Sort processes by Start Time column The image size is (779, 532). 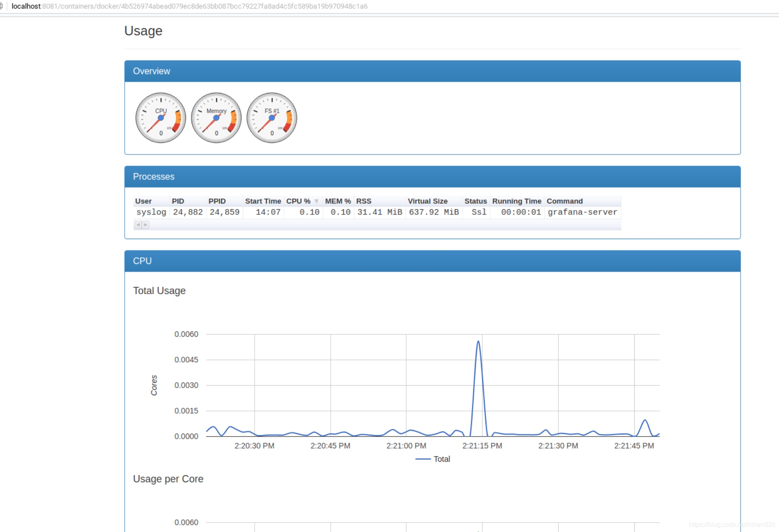pyautogui.click(x=263, y=201)
